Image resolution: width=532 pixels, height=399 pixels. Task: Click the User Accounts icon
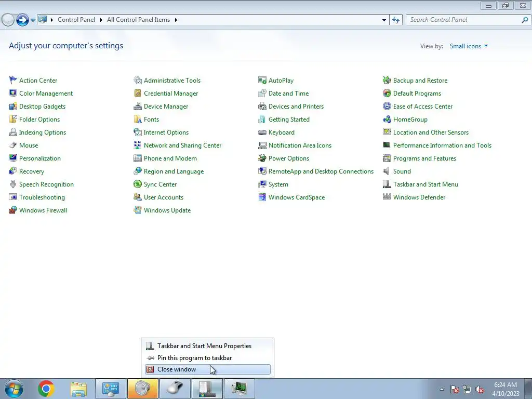[137, 197]
